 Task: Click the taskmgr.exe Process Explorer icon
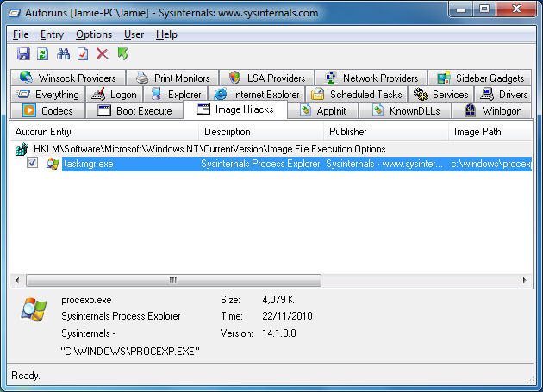(x=53, y=164)
